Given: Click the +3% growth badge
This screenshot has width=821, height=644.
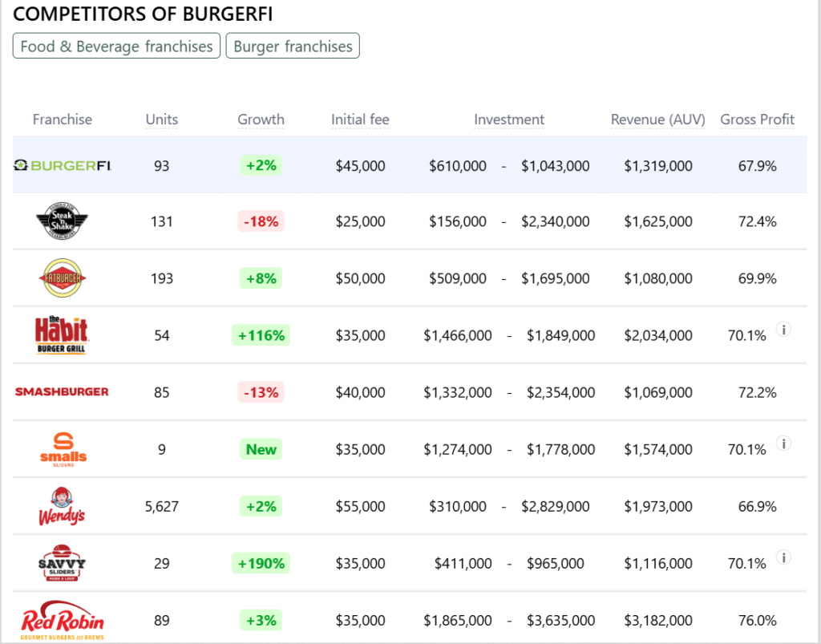Looking at the screenshot, I should point(261,621).
